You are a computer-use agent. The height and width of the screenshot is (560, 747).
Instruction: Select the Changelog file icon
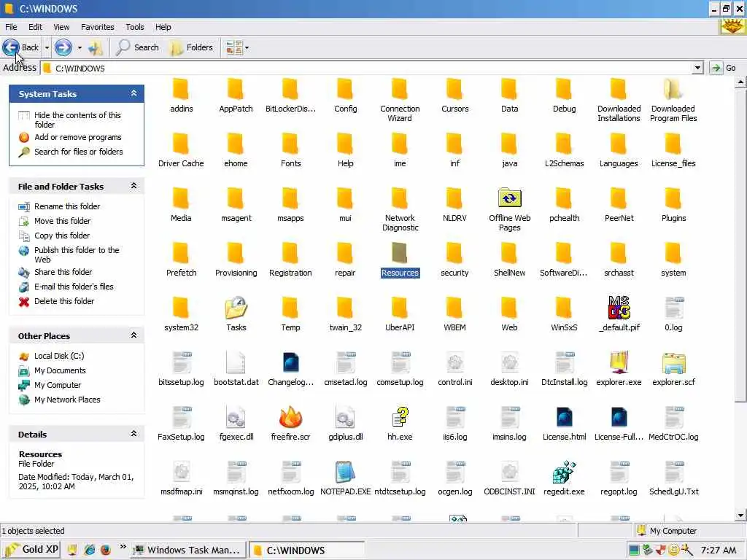point(290,362)
